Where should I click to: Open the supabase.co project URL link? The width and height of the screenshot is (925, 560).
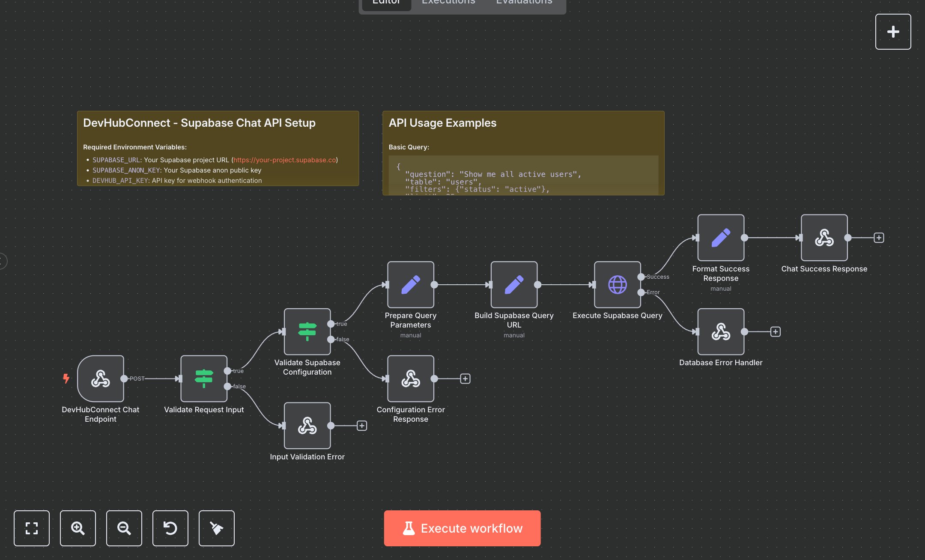tap(284, 160)
